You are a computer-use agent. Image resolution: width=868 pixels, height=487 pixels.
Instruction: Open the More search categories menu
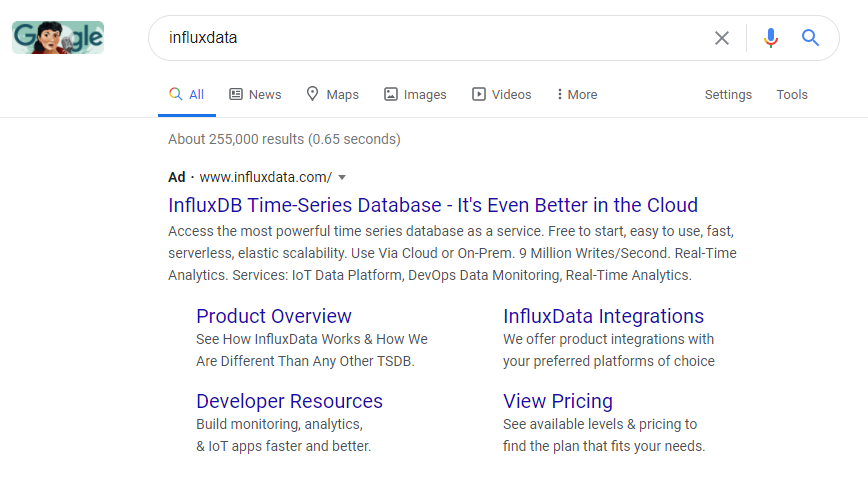click(x=577, y=95)
